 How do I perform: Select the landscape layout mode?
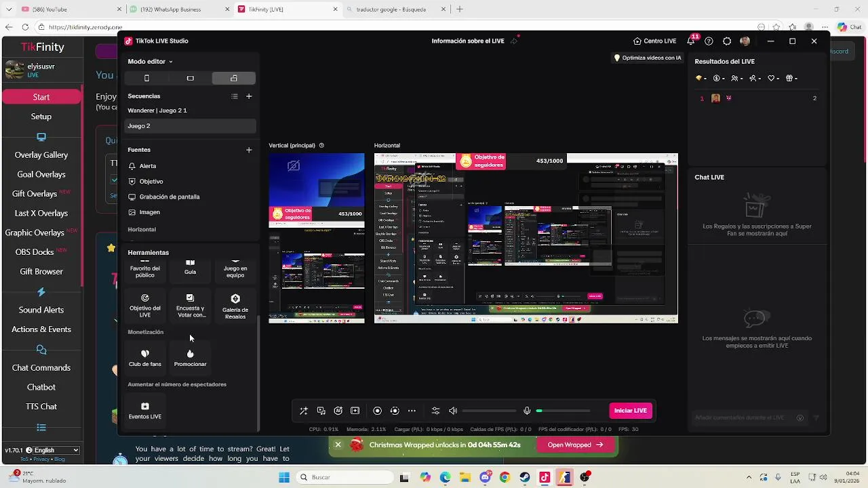190,78
